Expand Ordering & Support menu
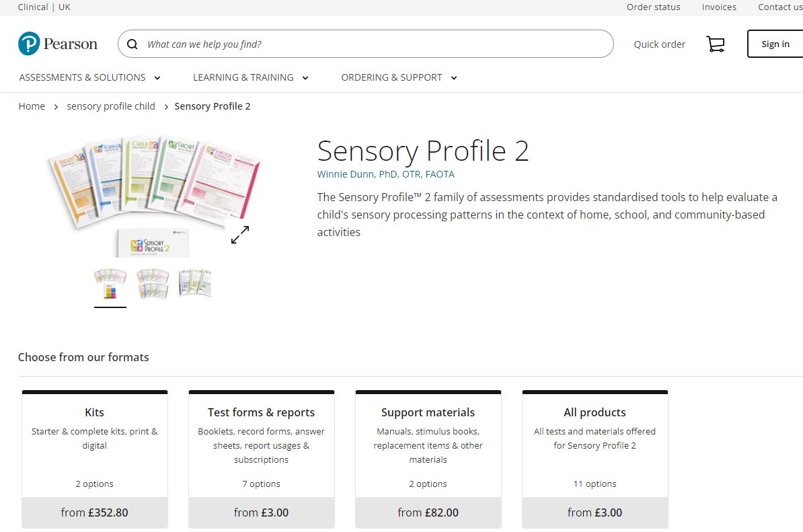803x532 pixels. coord(399,77)
